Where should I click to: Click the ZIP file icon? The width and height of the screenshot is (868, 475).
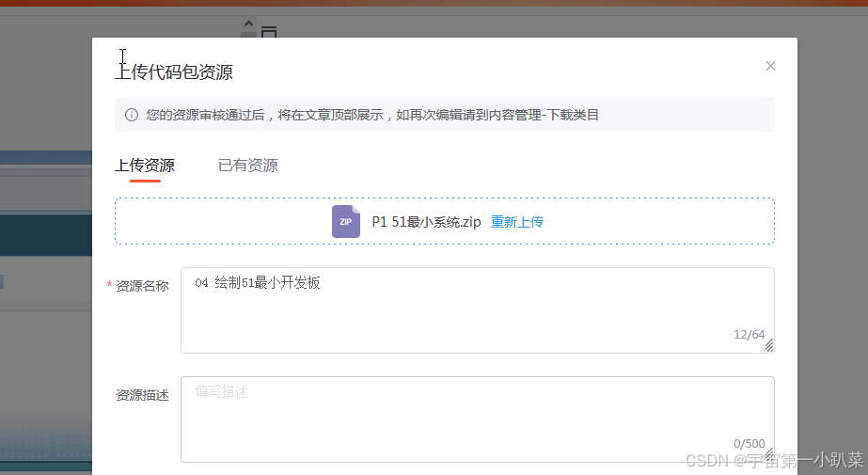(x=346, y=221)
